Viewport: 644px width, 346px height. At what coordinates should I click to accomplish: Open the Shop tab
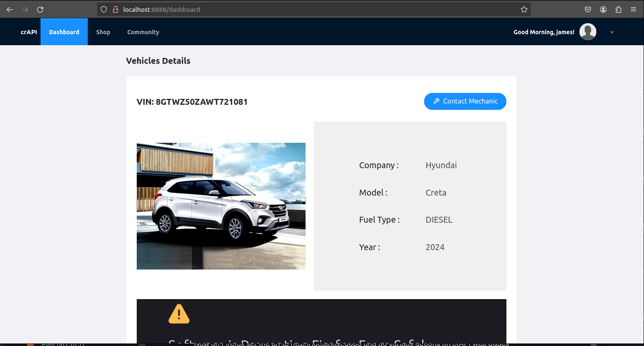tap(103, 32)
